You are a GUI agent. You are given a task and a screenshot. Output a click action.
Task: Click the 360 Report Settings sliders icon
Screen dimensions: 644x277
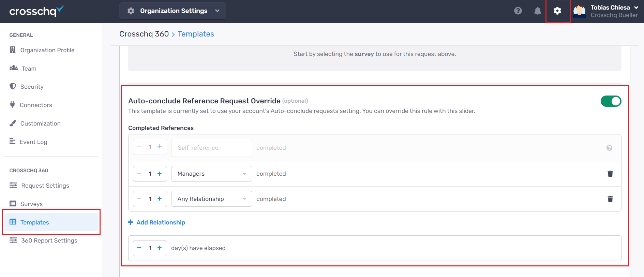point(13,240)
